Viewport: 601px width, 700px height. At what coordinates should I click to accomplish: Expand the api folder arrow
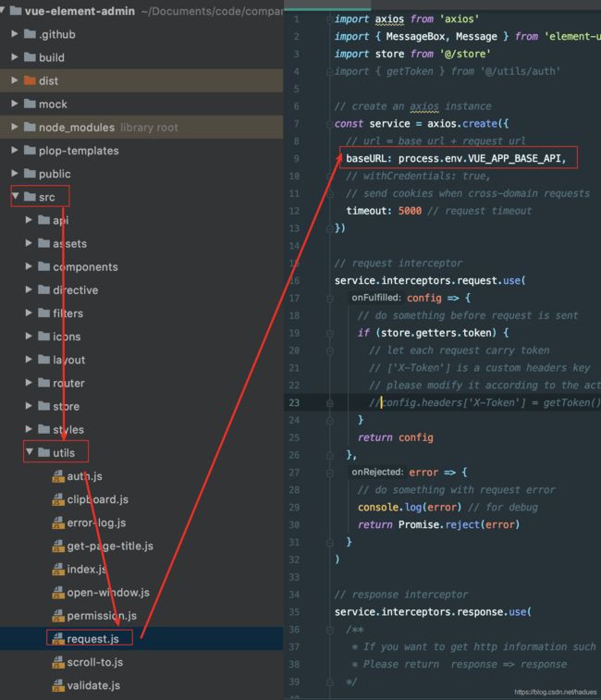(x=29, y=220)
